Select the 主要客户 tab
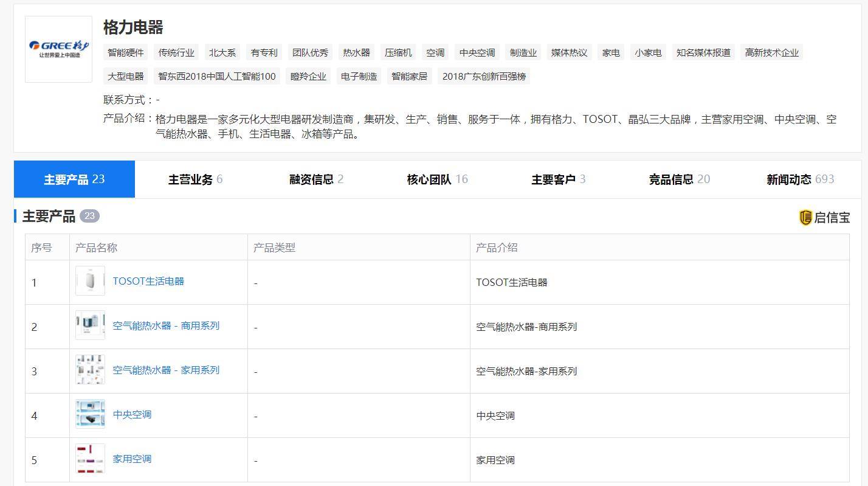The height and width of the screenshot is (486, 868). click(558, 179)
